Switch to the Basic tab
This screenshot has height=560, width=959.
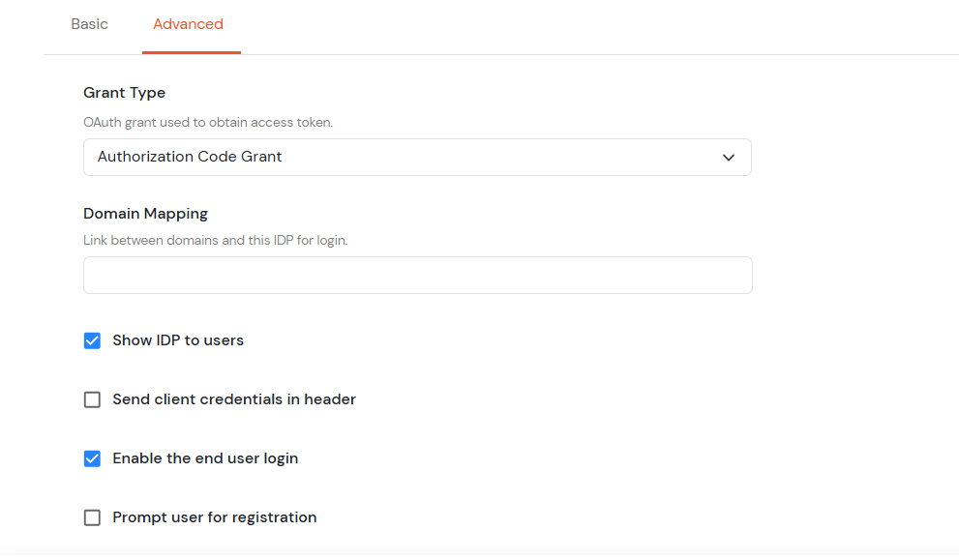point(89,23)
